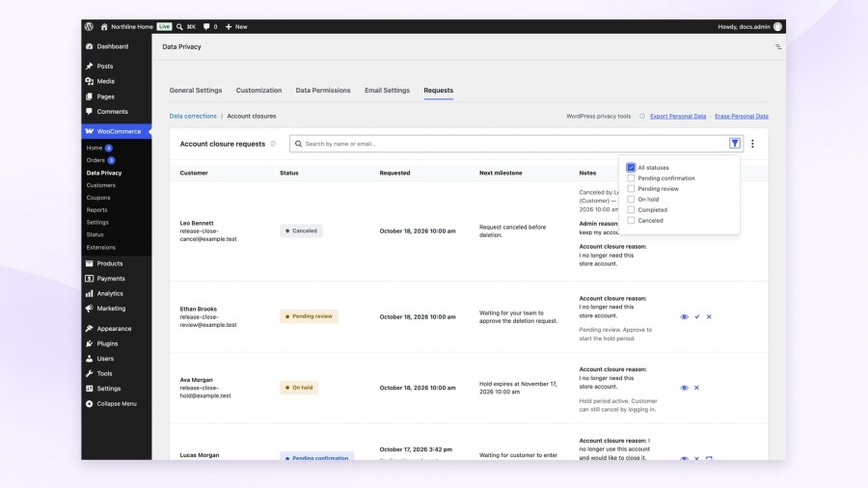Approve Ethan Brooks request with checkmark
The image size is (868, 488).
click(697, 316)
